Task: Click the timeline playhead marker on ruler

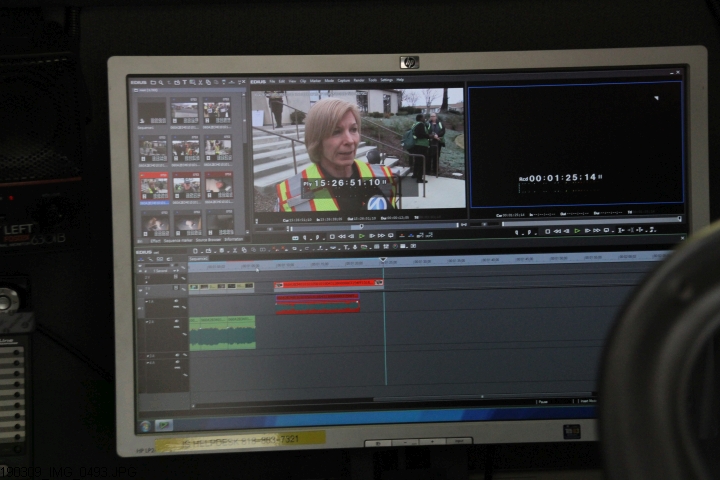Action: pos(382,260)
